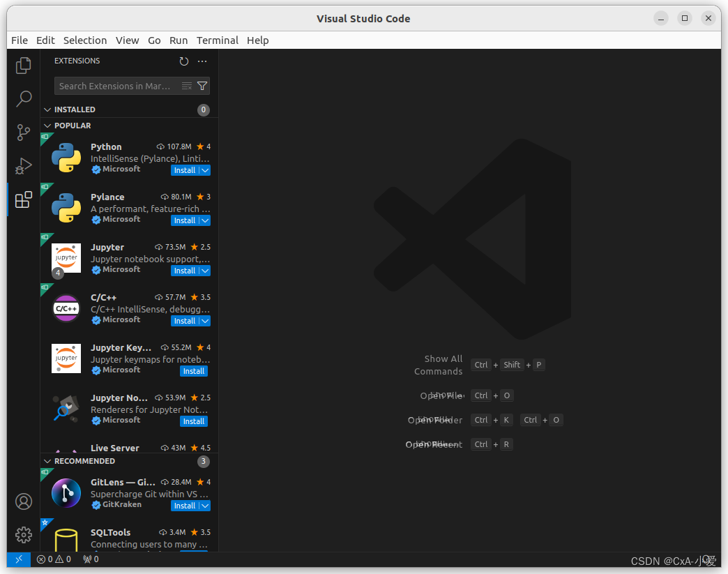Screen dimensions: 728x574
Task: Select the SQLTools extension title
Action: pyautogui.click(x=110, y=533)
